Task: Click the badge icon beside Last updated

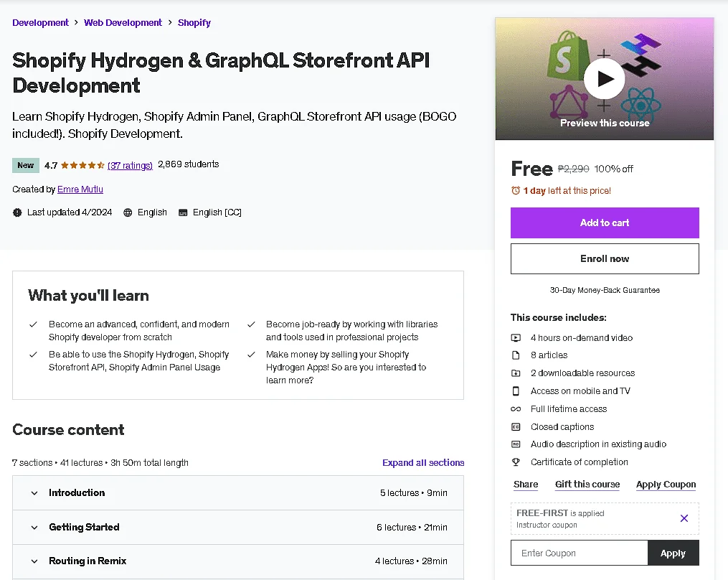Action: point(17,212)
